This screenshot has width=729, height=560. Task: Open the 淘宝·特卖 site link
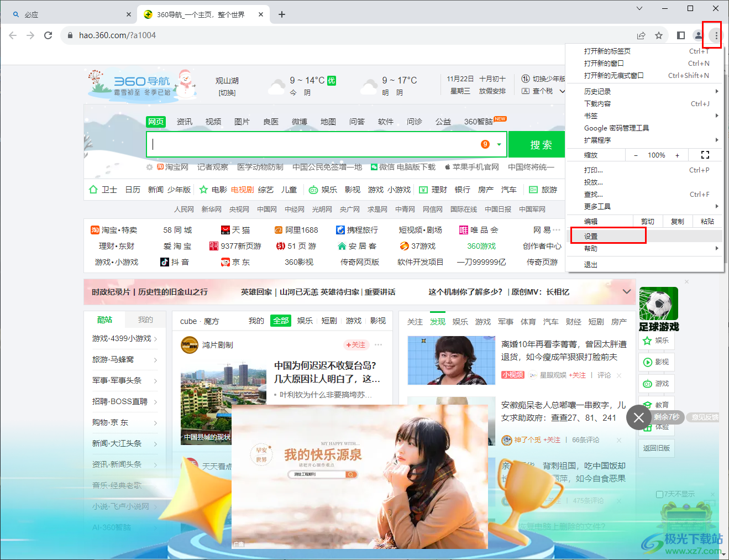[114, 230]
